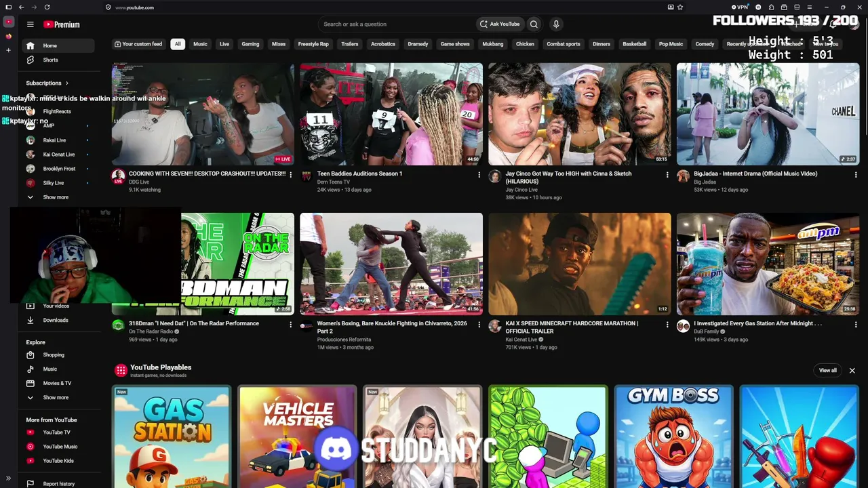Screen dimensions: 868x488
Task: Open options menu for Teen Baddies Auditions video
Action: (x=479, y=175)
